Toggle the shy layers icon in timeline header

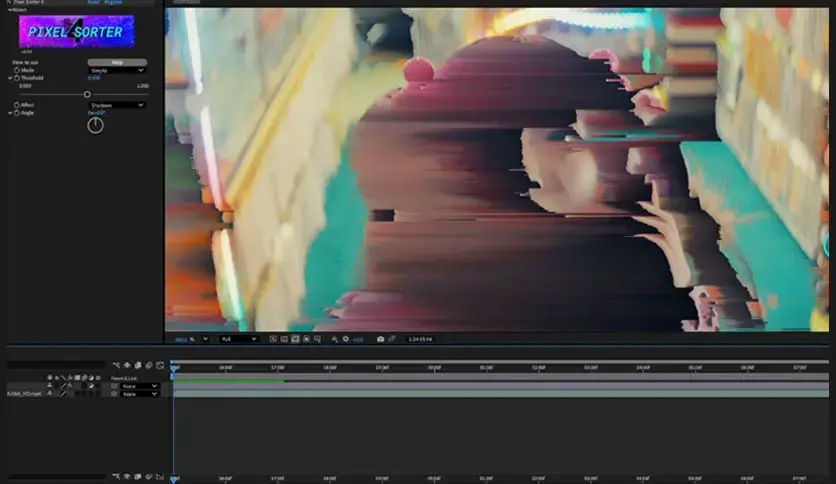(x=127, y=365)
